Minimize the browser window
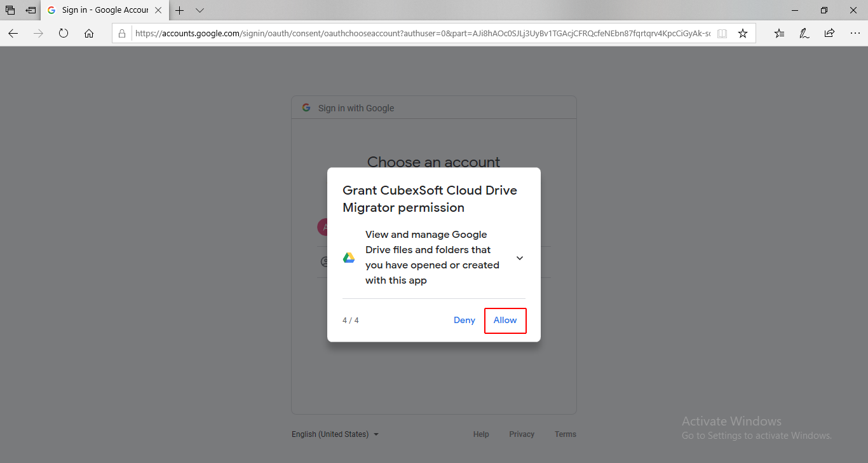This screenshot has height=463, width=868. (x=794, y=10)
